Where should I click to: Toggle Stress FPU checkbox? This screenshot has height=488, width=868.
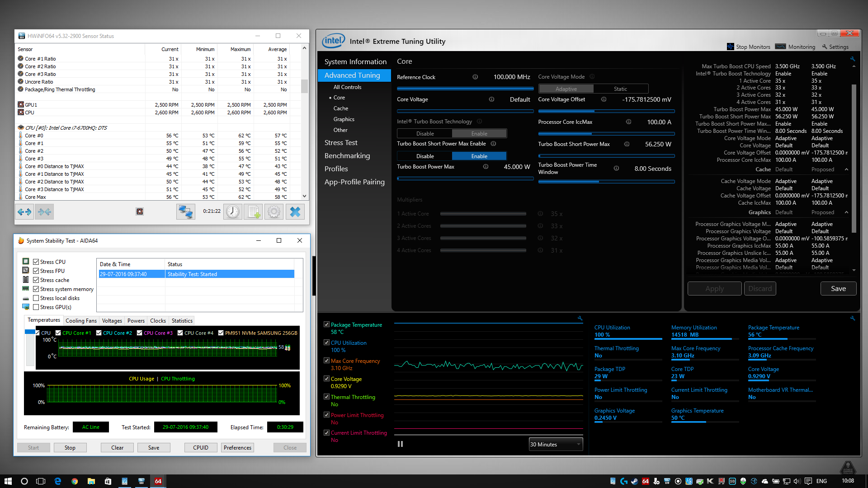36,271
